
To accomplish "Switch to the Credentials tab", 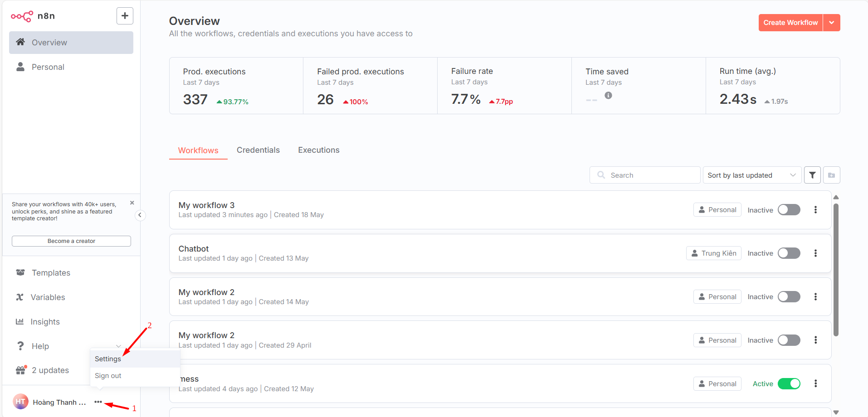I will tap(258, 150).
